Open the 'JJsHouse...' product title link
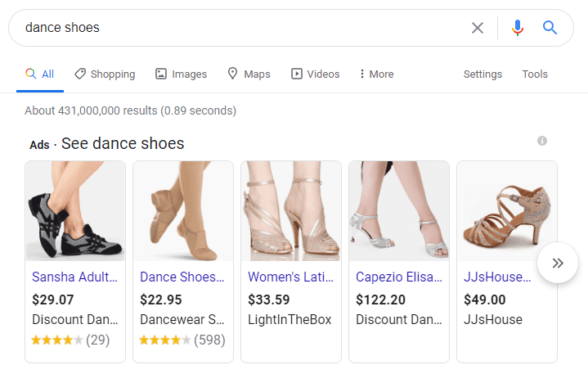The width and height of the screenshot is (588, 374). 497,277
